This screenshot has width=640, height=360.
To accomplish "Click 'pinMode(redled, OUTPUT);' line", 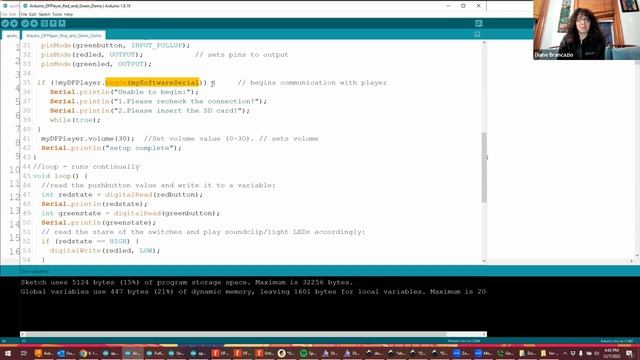I will (x=92, y=55).
